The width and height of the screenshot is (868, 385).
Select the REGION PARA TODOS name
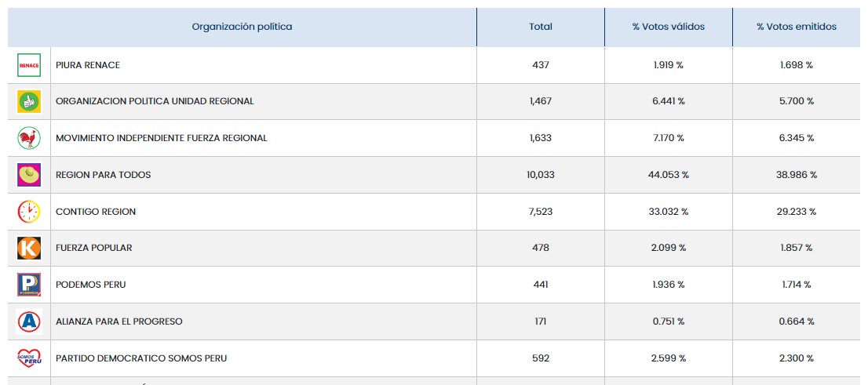click(x=104, y=175)
